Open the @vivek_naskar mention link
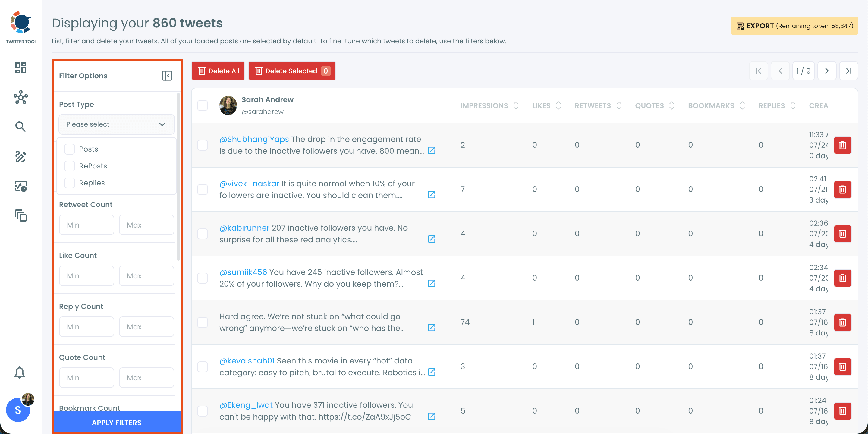 (249, 184)
